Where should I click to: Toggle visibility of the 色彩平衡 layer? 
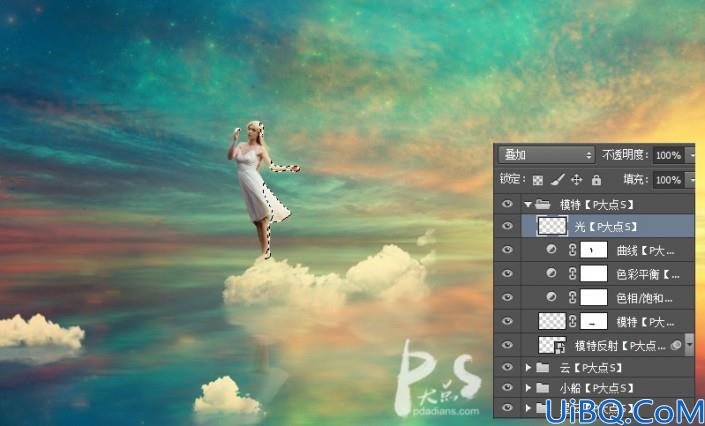pyautogui.click(x=507, y=274)
